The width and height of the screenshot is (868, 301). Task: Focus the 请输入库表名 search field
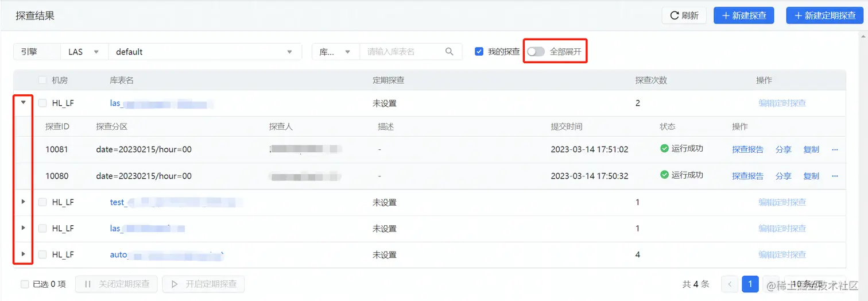[402, 52]
